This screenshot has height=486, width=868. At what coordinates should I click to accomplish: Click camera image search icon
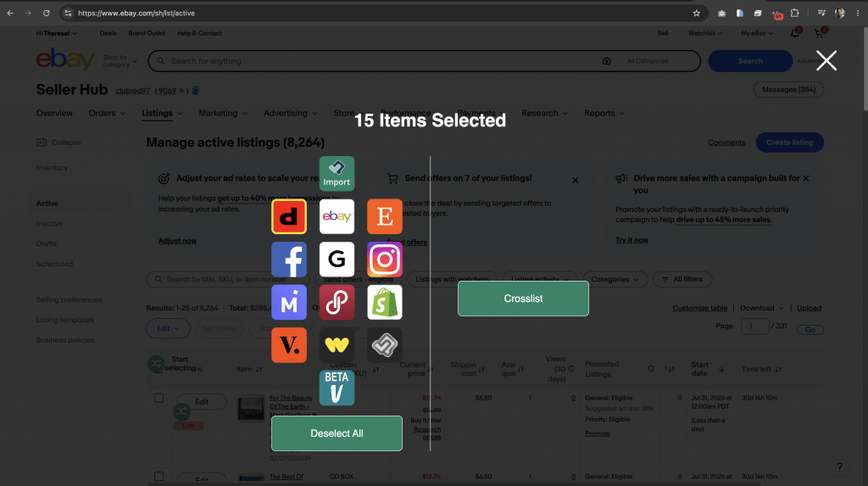pyautogui.click(x=607, y=61)
